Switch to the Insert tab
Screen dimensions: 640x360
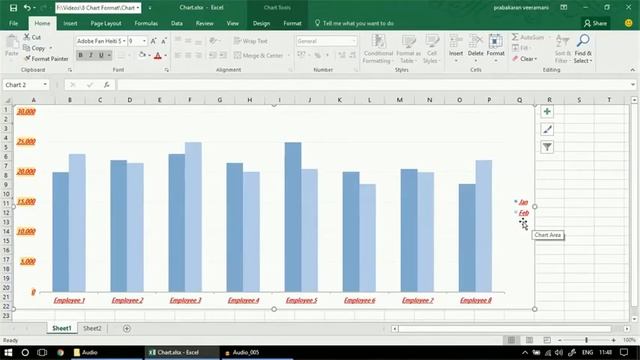[x=70, y=23]
